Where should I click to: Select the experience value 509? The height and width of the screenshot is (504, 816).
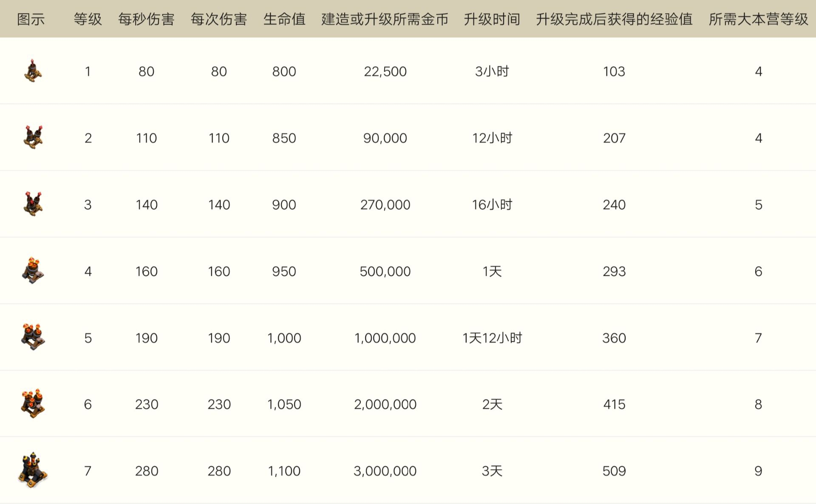pyautogui.click(x=614, y=471)
